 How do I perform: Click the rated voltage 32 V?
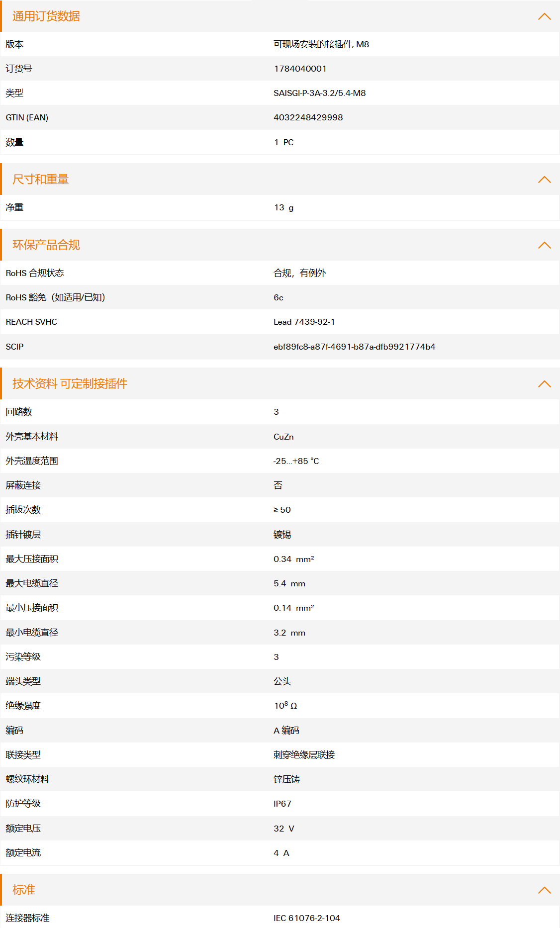point(284,829)
